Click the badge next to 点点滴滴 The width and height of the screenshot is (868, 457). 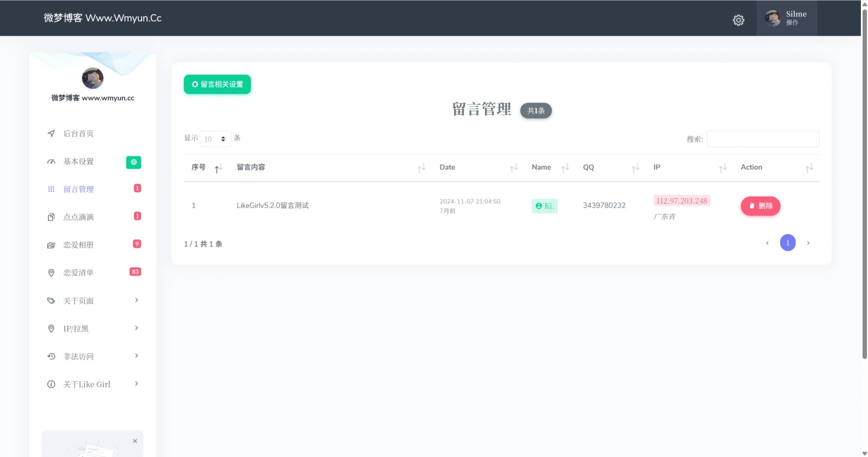[x=137, y=216]
